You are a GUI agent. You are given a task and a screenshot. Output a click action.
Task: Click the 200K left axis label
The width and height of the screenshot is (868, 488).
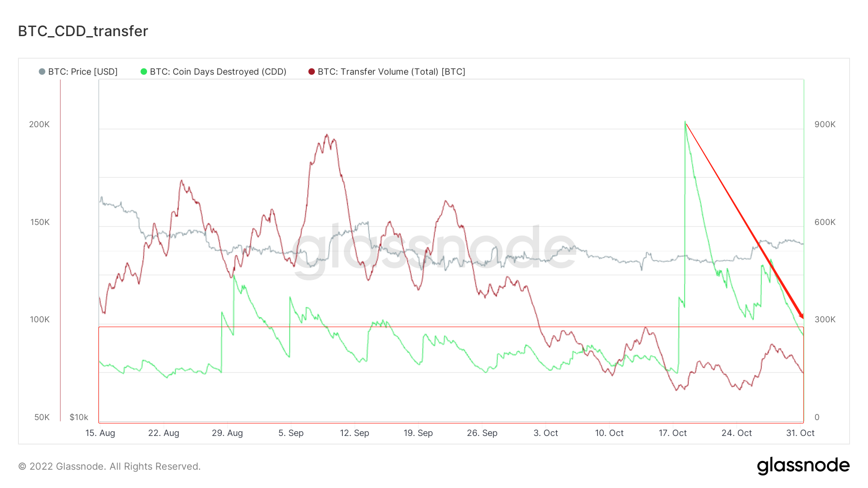click(x=40, y=124)
